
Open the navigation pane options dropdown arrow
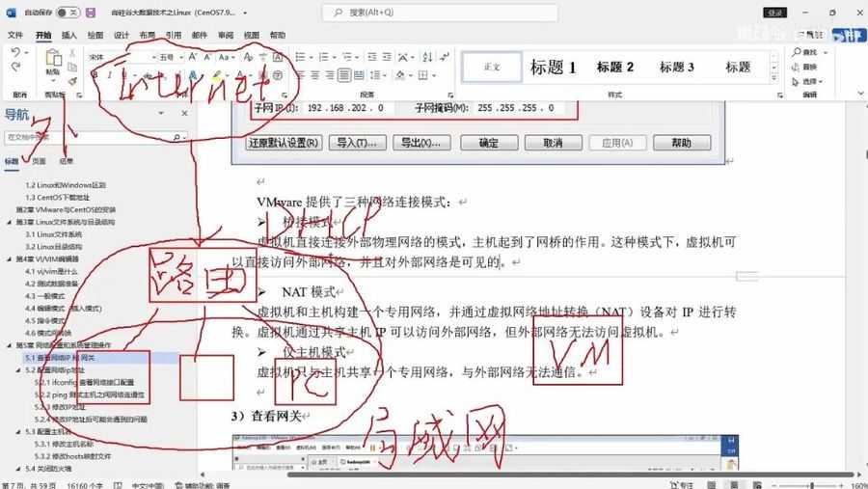point(161,113)
